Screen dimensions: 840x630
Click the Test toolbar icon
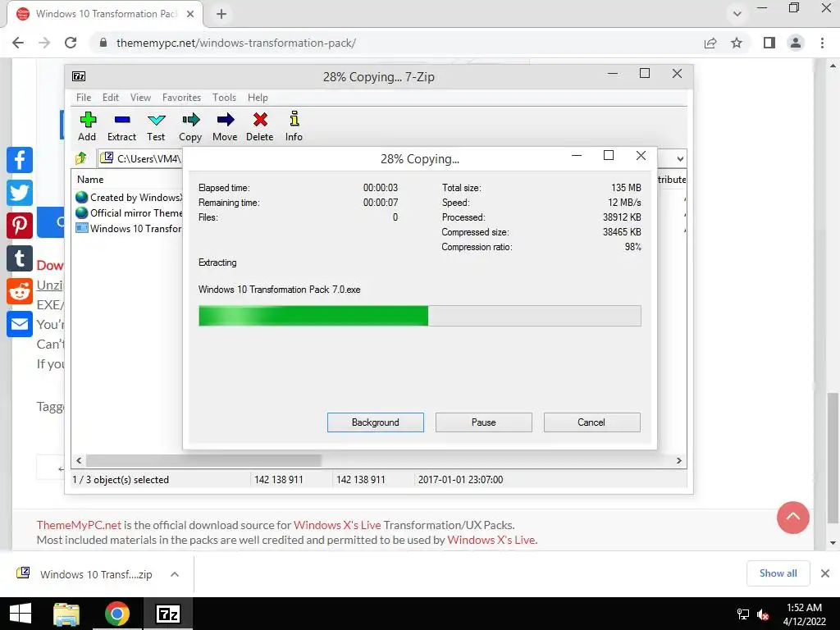click(x=157, y=126)
